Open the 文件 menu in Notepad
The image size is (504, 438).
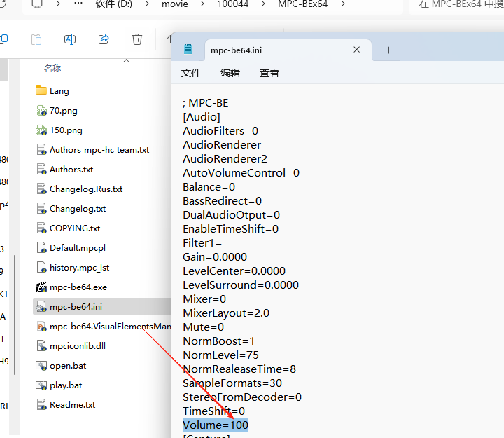point(191,73)
